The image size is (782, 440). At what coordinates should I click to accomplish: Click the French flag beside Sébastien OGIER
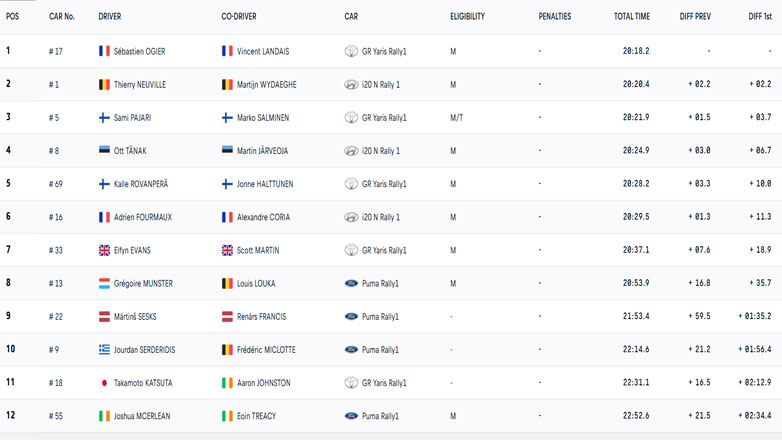pos(104,51)
